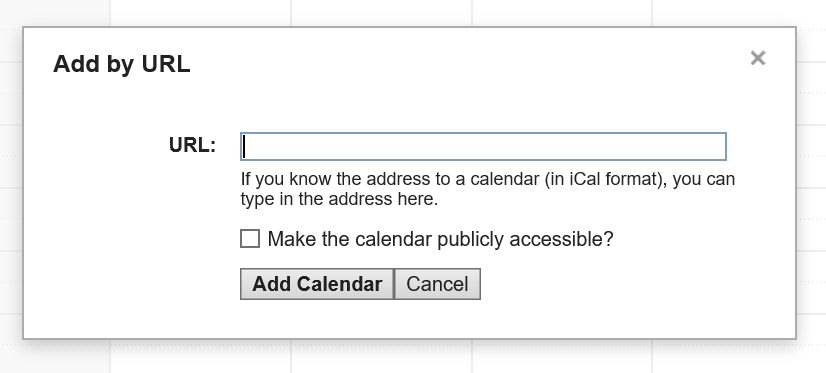Click the iCal format help text
Viewport: 826px width, 373px height.
[x=487, y=189]
